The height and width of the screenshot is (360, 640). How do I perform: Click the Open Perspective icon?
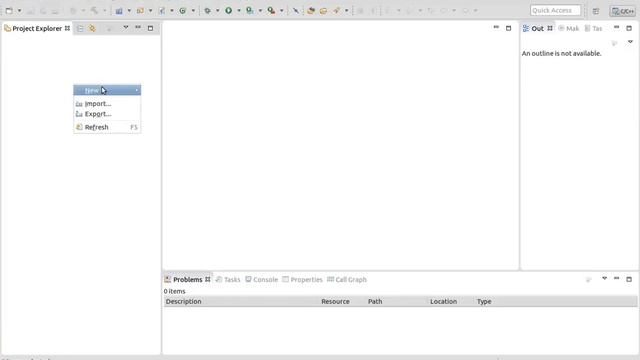point(596,11)
